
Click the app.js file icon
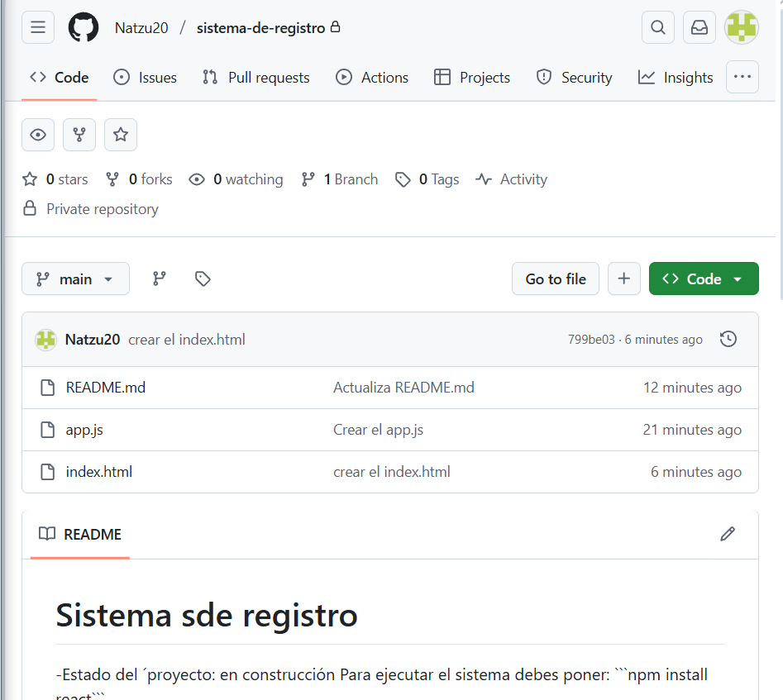tap(47, 430)
